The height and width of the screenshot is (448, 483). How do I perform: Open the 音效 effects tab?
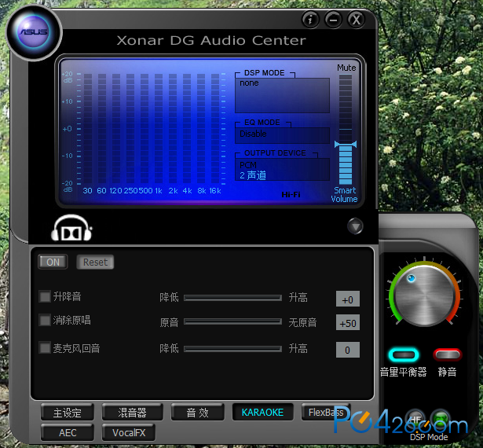(x=197, y=412)
